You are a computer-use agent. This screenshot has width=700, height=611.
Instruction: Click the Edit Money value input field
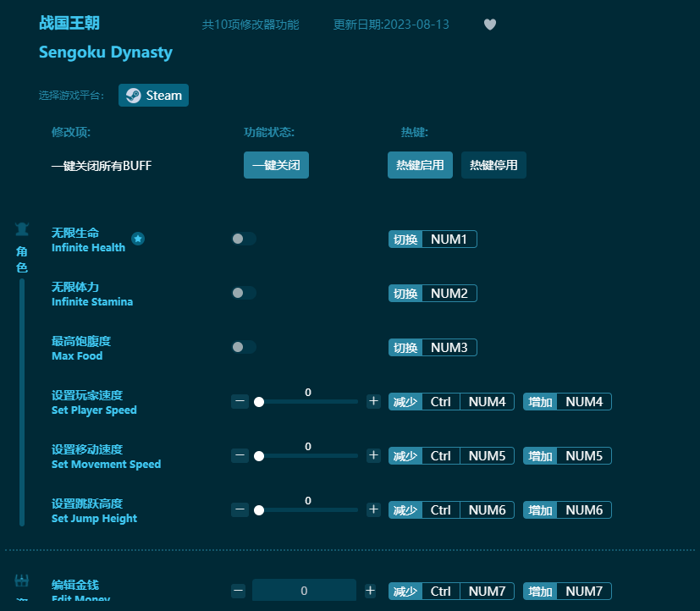pyautogui.click(x=304, y=590)
